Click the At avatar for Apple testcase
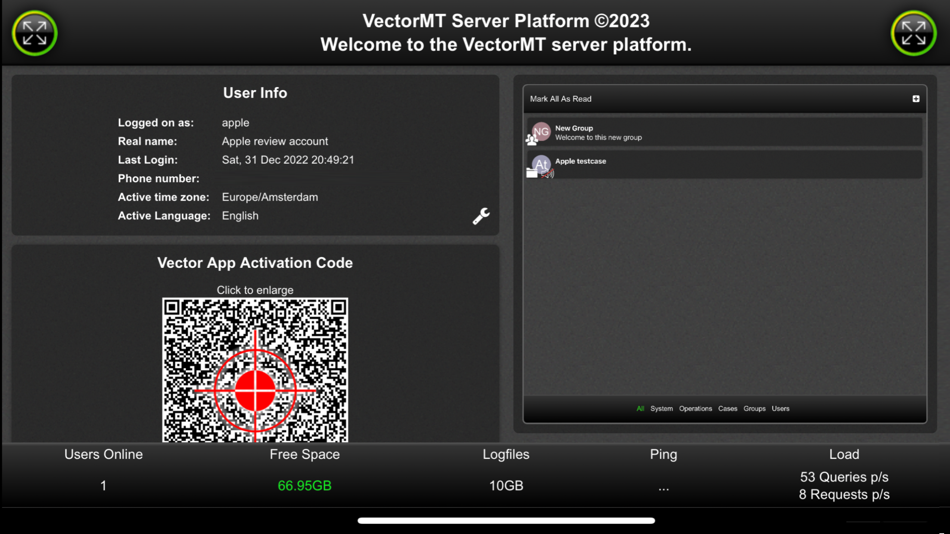This screenshot has height=534, width=950. (x=541, y=164)
